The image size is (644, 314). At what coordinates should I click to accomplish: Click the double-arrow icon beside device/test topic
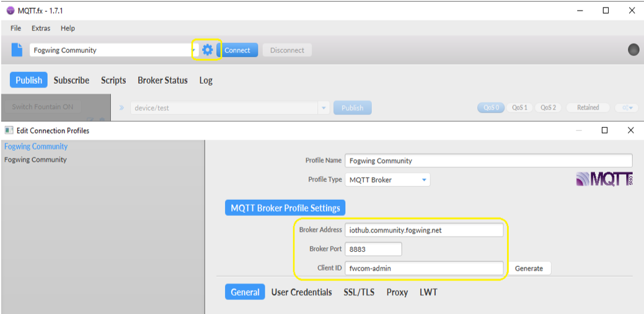click(x=121, y=108)
